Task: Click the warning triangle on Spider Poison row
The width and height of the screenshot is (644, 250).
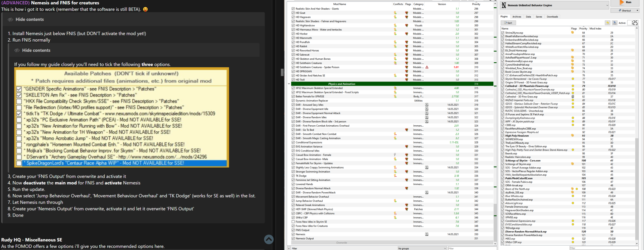Action: pos(427,67)
